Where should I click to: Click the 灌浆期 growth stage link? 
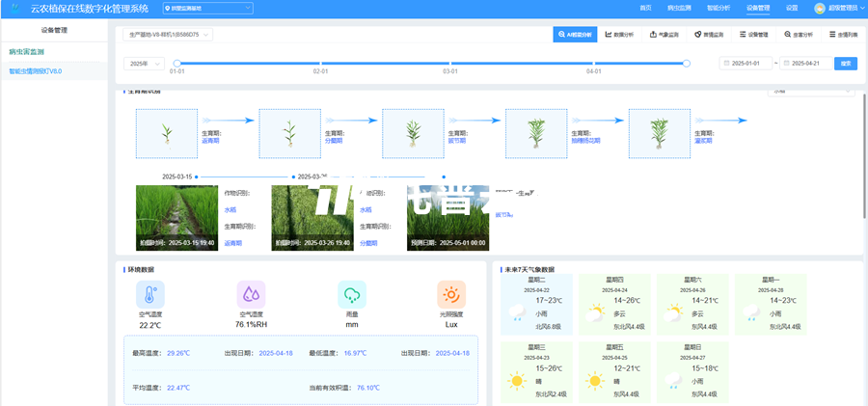pos(703,141)
